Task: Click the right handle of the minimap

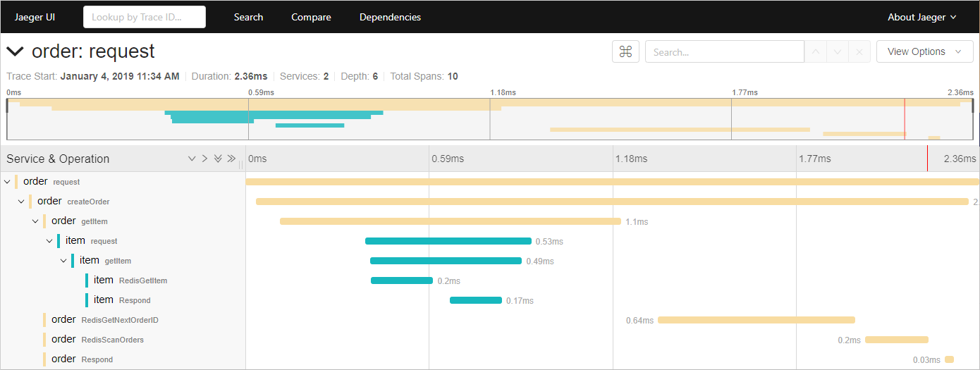Action: [972, 106]
